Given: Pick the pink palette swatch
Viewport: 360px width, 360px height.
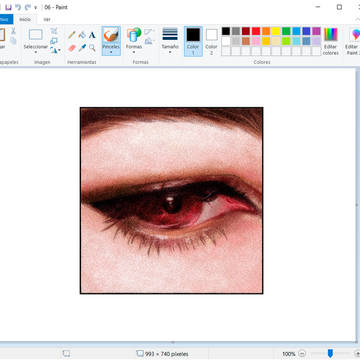Looking at the screenshot, I should [256, 41].
